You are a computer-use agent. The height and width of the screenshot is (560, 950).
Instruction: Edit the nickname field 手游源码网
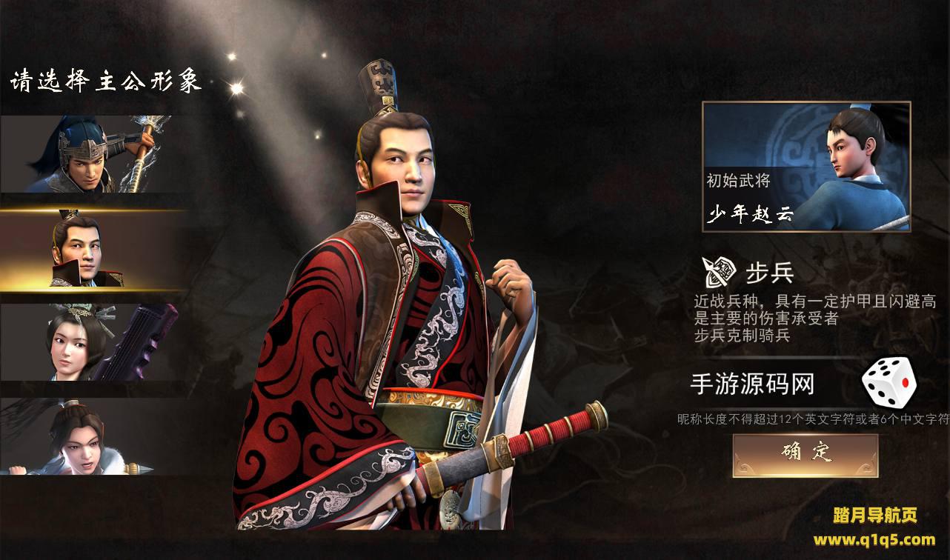tap(752, 384)
